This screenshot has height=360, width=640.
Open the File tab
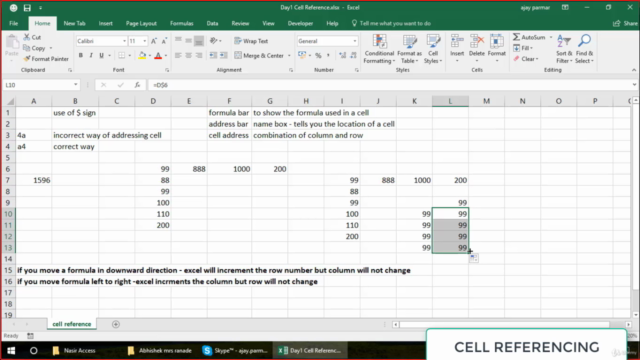[x=13, y=23]
